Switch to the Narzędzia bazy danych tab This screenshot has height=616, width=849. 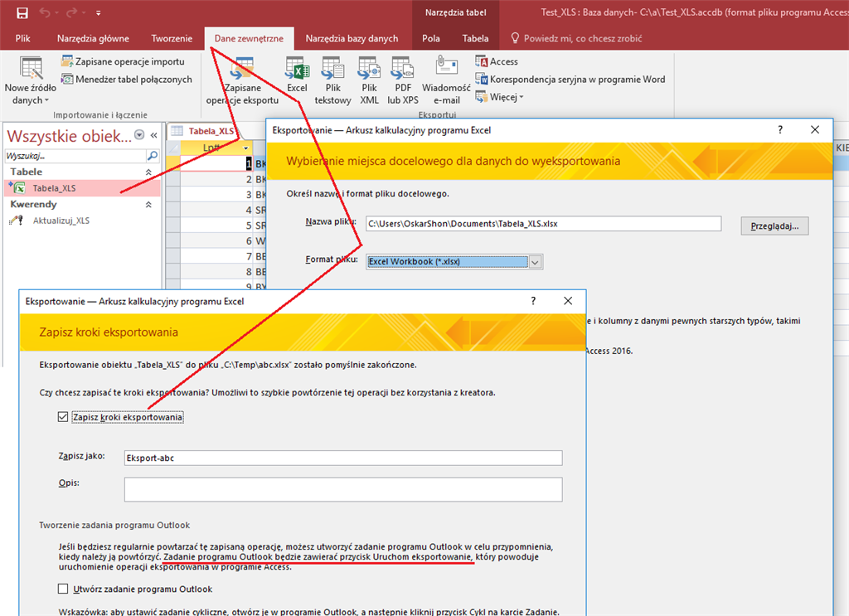[x=352, y=38]
